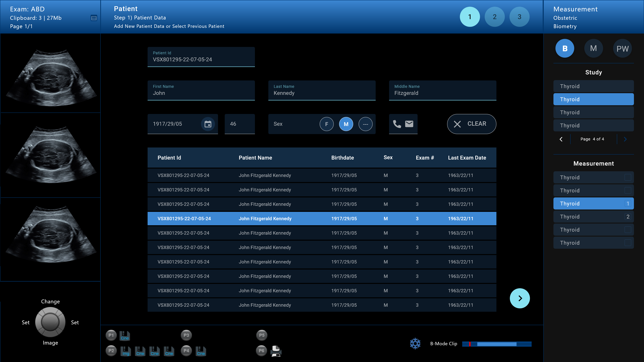Screen dimensions: 644x362
Task: Go to previous Study page
Action: (x=561, y=139)
